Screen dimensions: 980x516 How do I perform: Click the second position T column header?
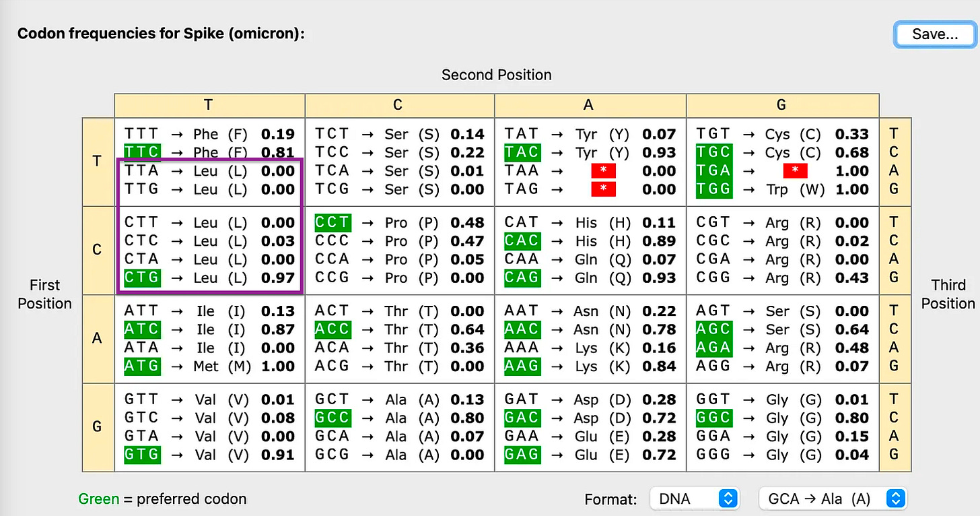pyautogui.click(x=209, y=105)
